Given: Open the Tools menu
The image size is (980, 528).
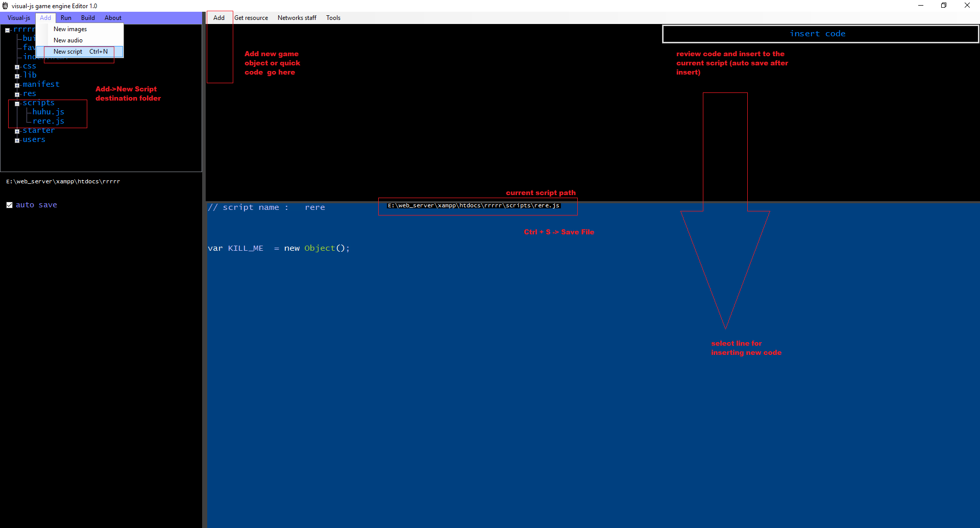Looking at the screenshot, I should (x=333, y=18).
